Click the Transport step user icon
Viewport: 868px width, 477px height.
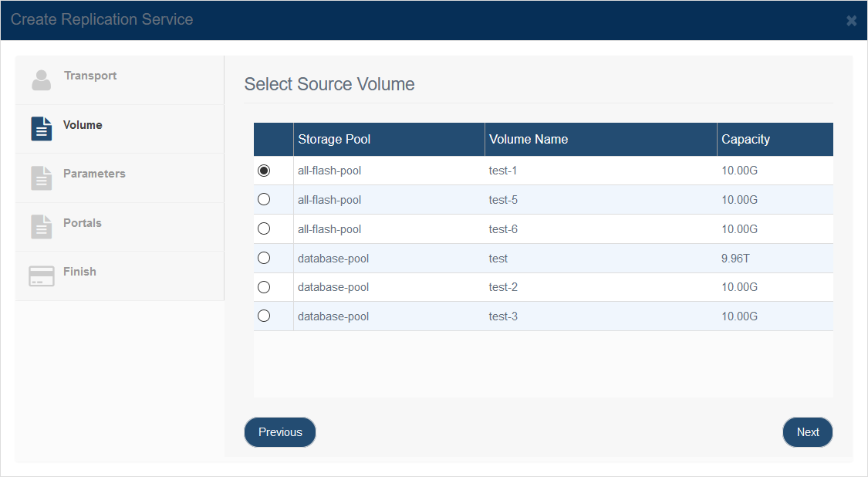pyautogui.click(x=41, y=80)
